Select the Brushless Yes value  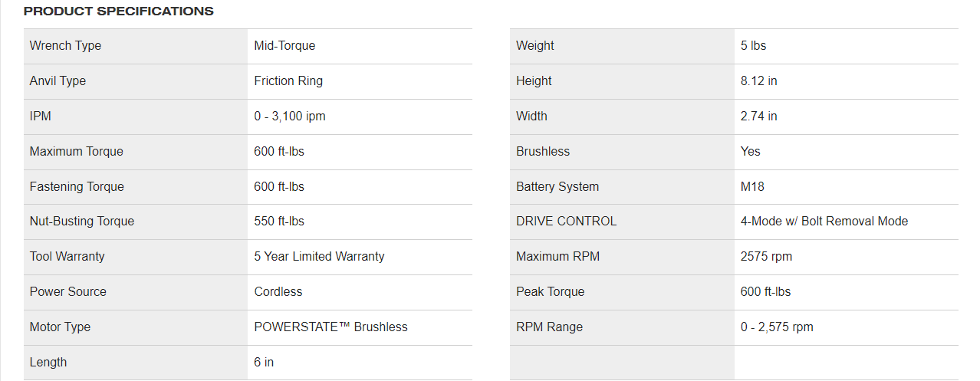click(x=750, y=152)
